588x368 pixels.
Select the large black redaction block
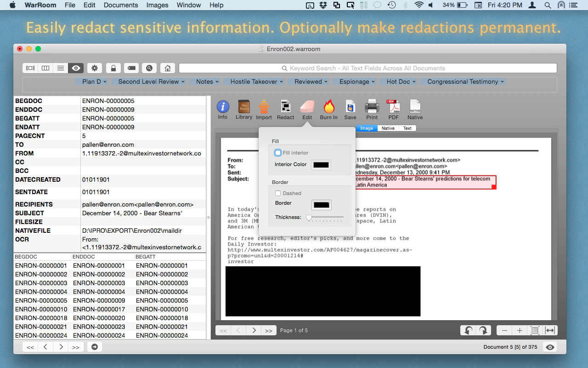point(323,291)
